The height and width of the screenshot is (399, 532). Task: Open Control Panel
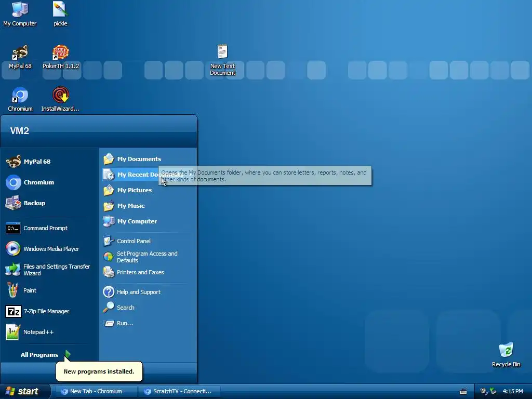coord(148,241)
